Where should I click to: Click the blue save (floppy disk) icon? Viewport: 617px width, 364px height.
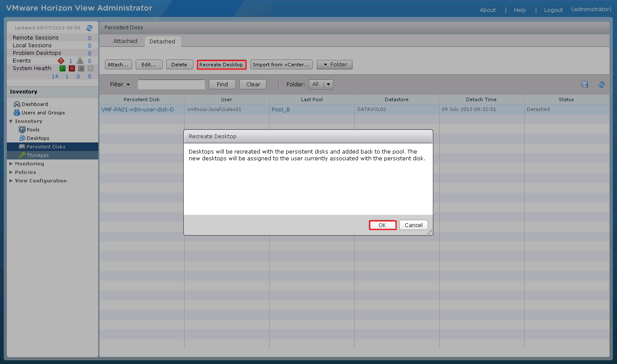point(585,85)
